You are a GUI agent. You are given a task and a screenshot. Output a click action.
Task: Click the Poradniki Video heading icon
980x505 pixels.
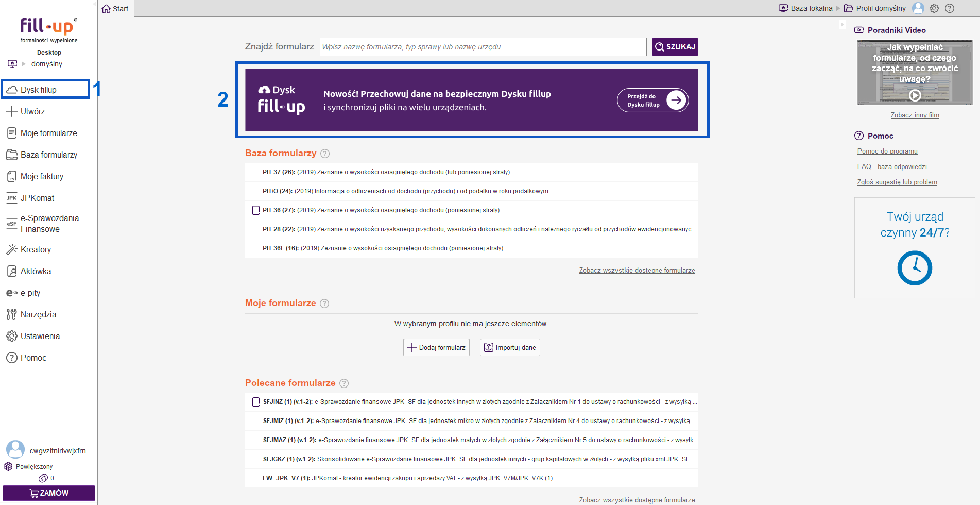pyautogui.click(x=859, y=30)
